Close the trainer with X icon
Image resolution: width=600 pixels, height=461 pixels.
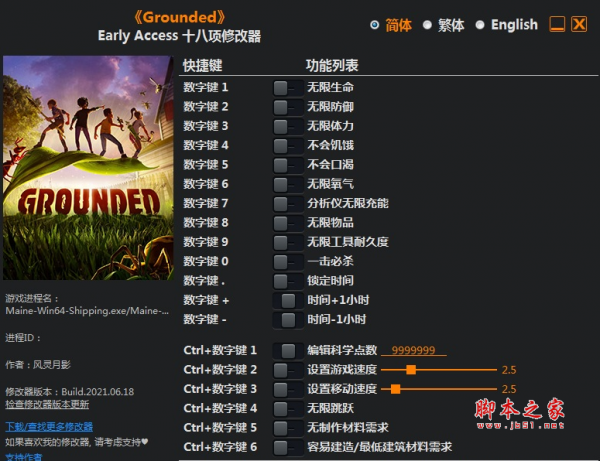point(579,24)
